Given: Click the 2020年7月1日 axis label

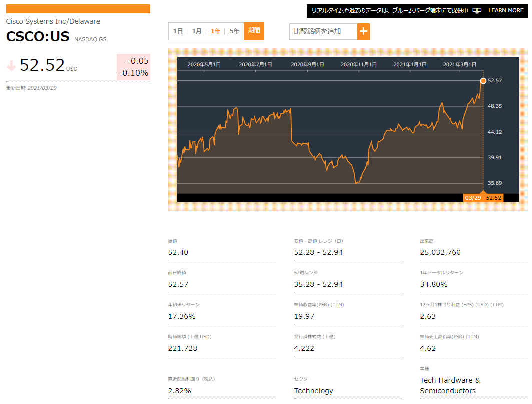Looking at the screenshot, I should [x=255, y=64].
